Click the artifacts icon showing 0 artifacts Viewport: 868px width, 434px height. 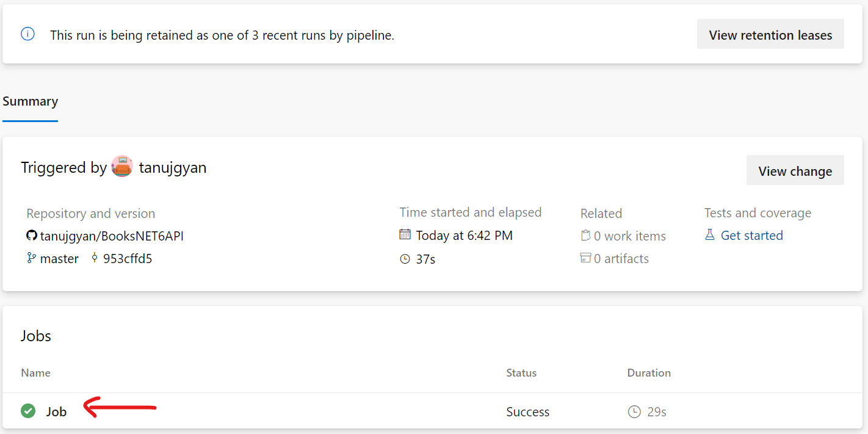[585, 258]
